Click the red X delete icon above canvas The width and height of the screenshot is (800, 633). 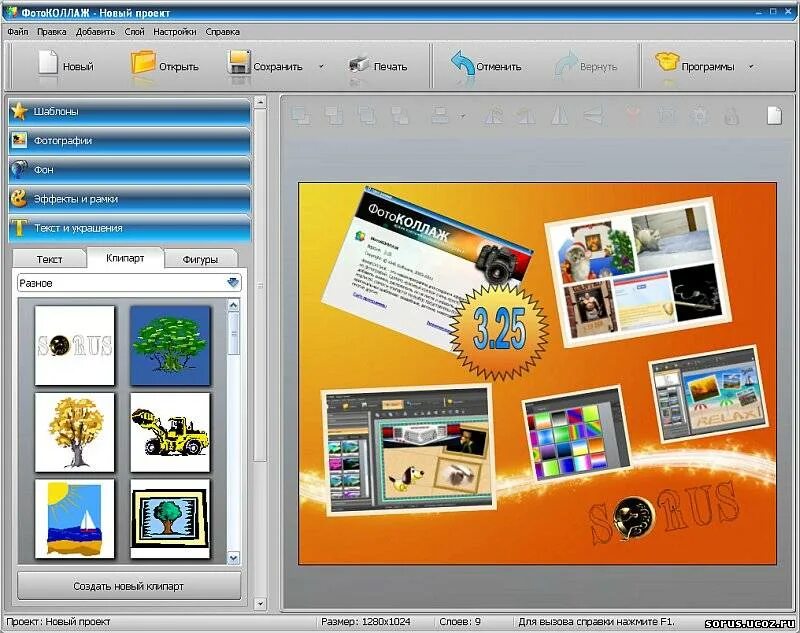point(633,115)
